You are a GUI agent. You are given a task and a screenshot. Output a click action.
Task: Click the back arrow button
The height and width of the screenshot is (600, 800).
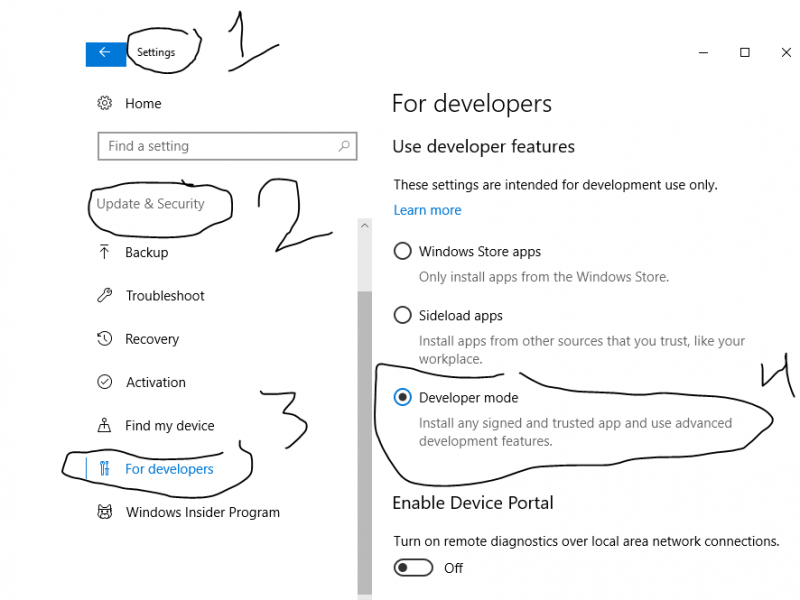tap(105, 53)
